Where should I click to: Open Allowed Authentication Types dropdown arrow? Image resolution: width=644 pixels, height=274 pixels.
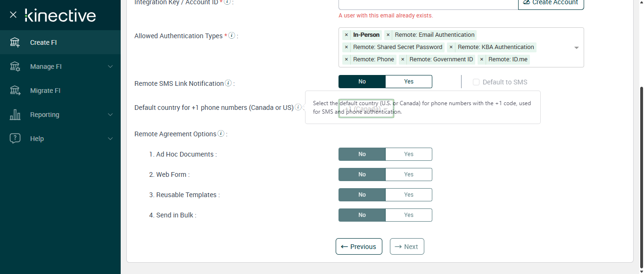point(577,48)
